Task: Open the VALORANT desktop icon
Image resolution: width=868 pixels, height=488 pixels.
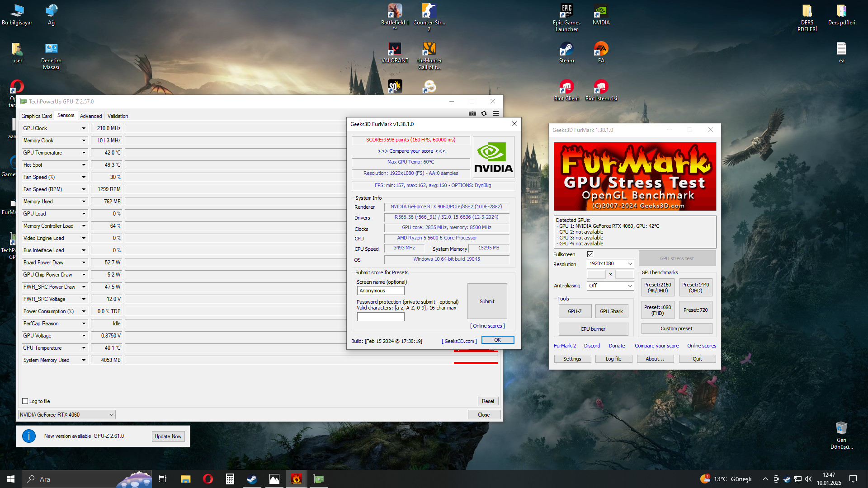Action: click(395, 49)
